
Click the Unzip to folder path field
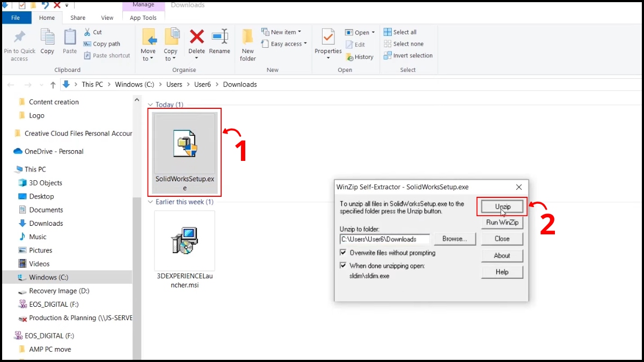click(x=385, y=239)
